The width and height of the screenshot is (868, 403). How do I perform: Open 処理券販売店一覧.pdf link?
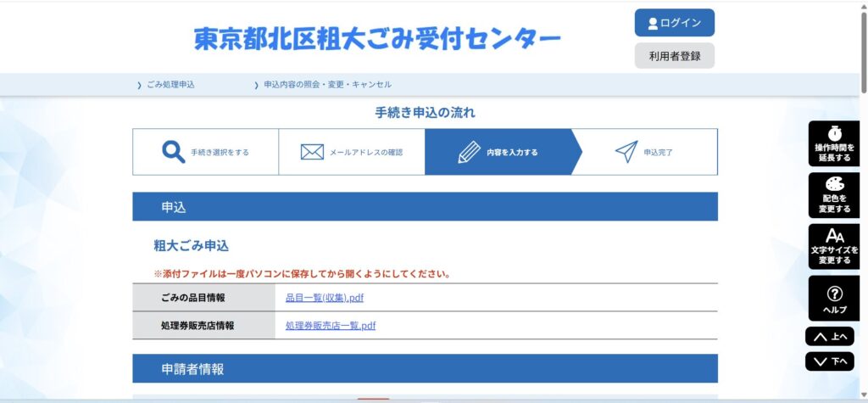331,325
